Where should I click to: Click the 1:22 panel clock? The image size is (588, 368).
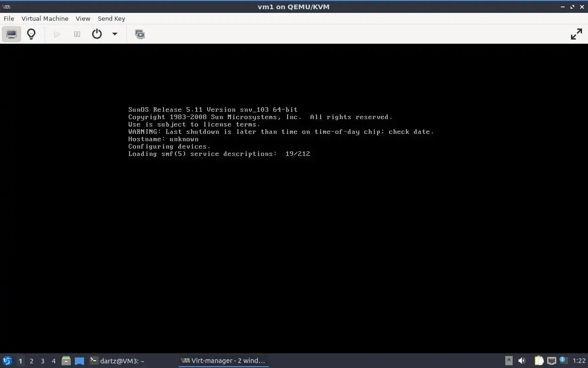pos(579,361)
